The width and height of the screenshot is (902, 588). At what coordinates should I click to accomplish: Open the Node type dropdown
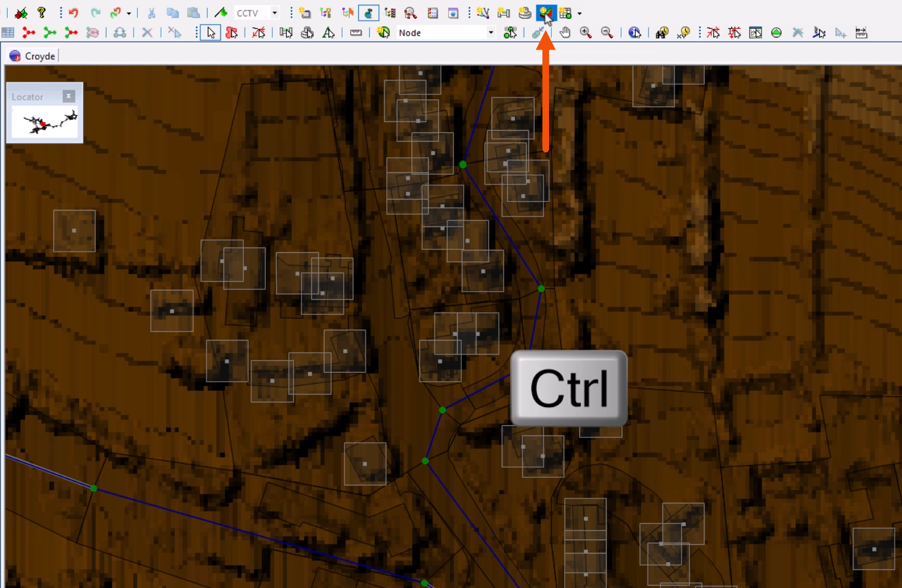pos(492,32)
